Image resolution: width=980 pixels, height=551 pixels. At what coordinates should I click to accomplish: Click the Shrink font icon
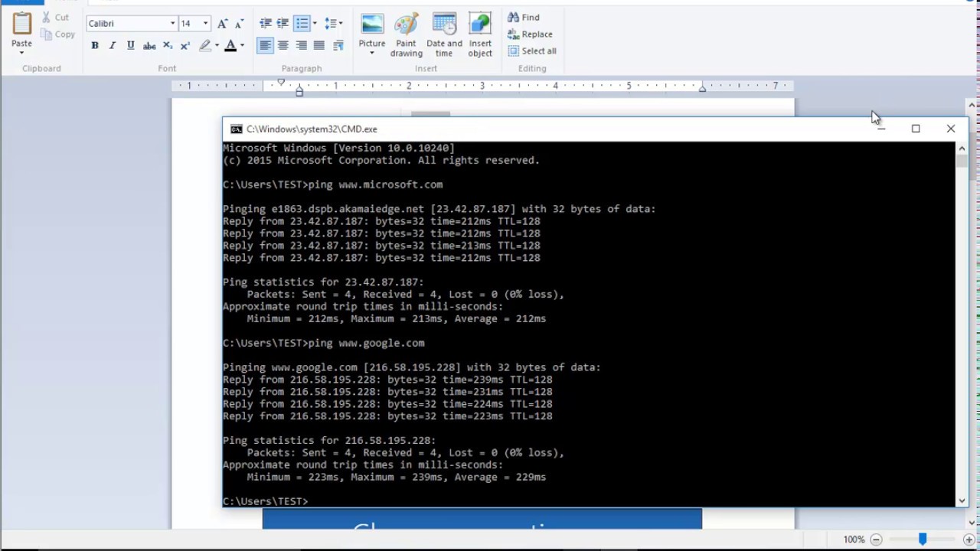coord(239,24)
